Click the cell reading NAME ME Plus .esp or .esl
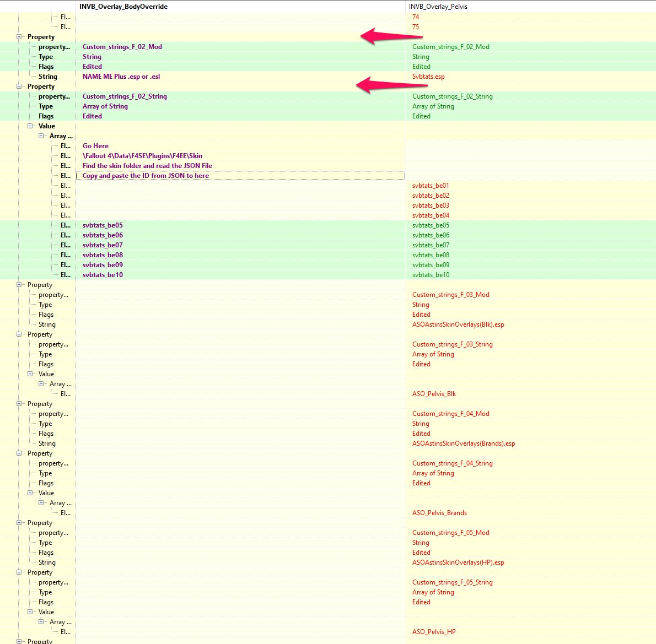The width and height of the screenshot is (656, 644). pos(121,77)
